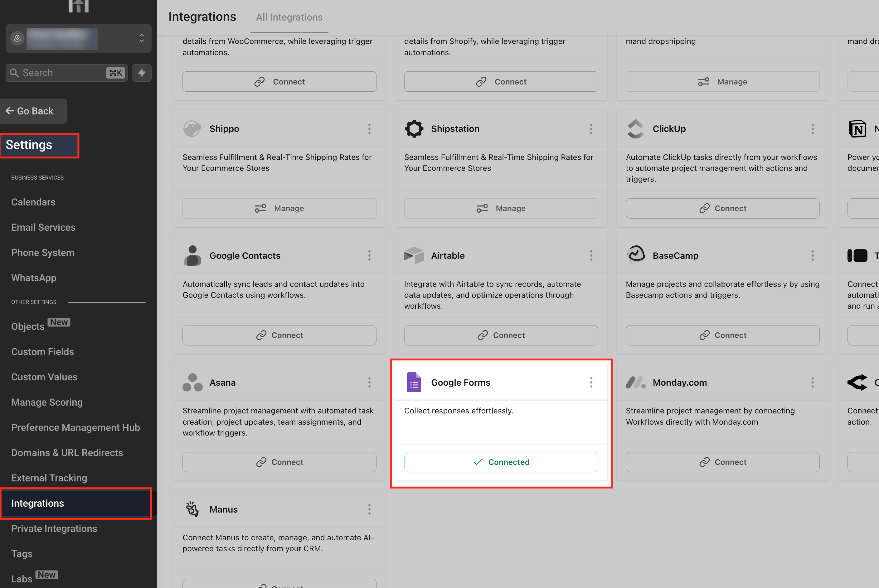Switch to the All Integrations tab

coord(289,17)
